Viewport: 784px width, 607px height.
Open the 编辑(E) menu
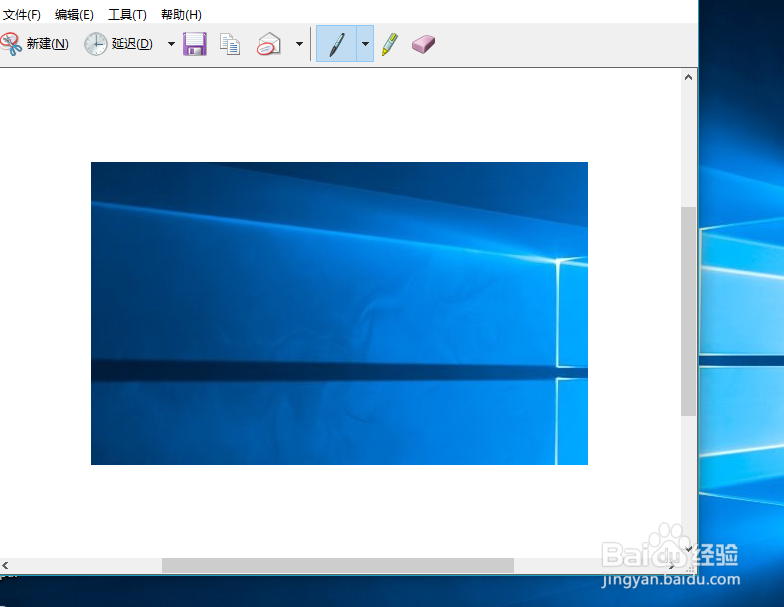pyautogui.click(x=74, y=14)
